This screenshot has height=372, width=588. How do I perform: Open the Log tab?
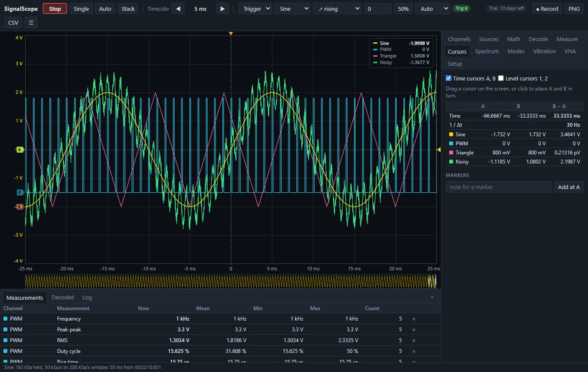pyautogui.click(x=87, y=298)
